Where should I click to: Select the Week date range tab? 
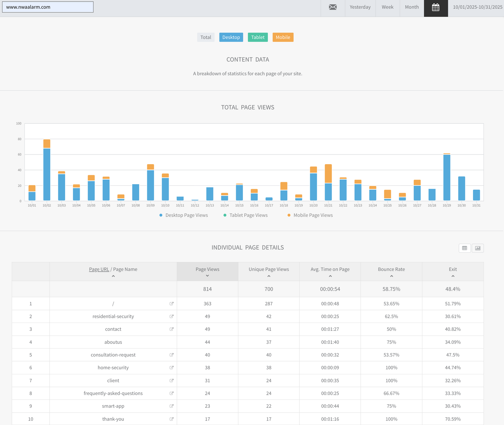[387, 7]
